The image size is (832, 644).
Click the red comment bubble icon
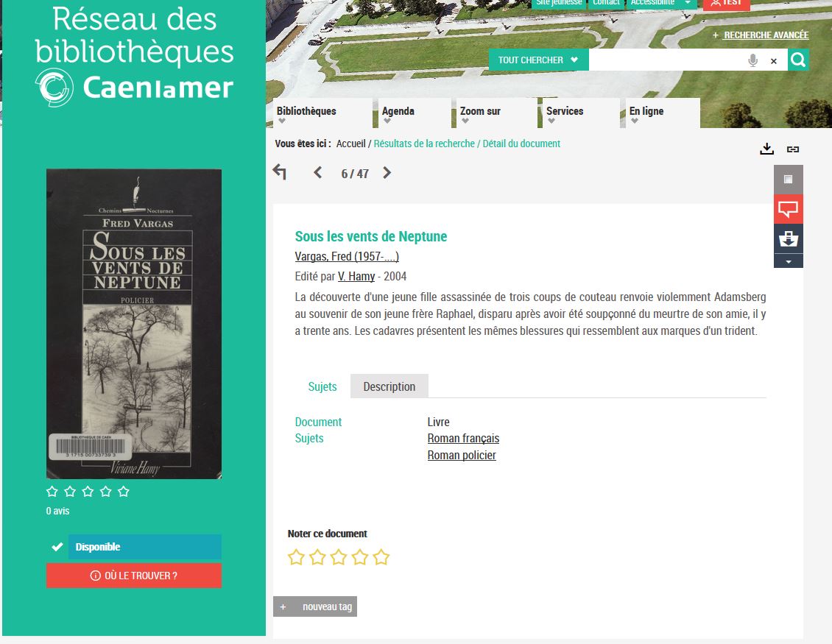(788, 209)
